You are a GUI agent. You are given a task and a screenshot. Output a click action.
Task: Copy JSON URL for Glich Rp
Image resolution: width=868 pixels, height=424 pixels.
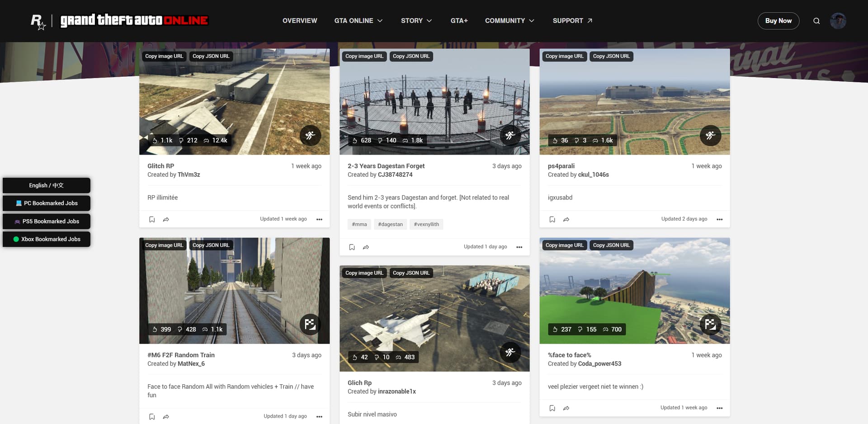411,273
